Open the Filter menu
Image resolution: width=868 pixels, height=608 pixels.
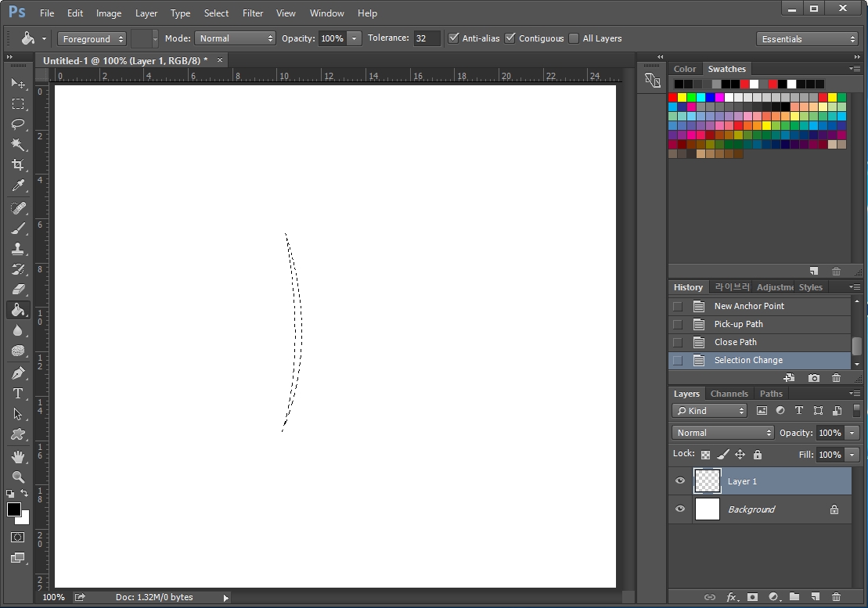[x=253, y=13]
